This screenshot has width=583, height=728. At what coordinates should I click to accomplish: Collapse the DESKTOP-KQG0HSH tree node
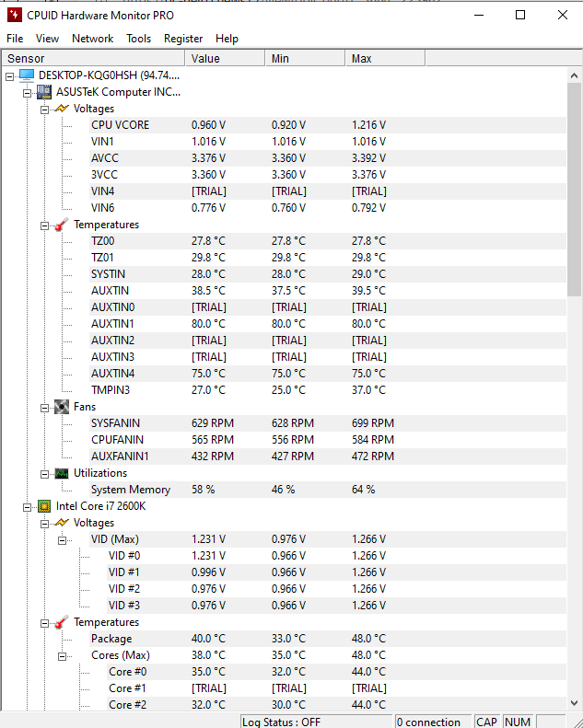(x=9, y=75)
